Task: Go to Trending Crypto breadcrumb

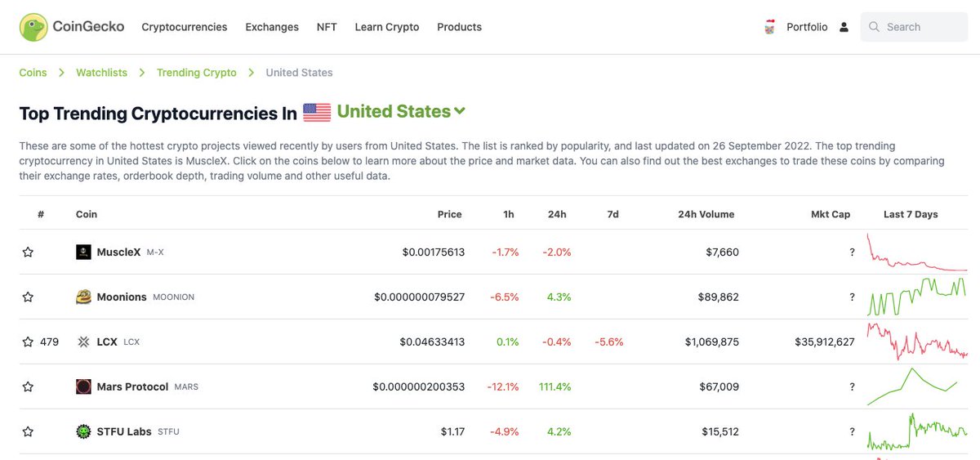Action: 196,73
